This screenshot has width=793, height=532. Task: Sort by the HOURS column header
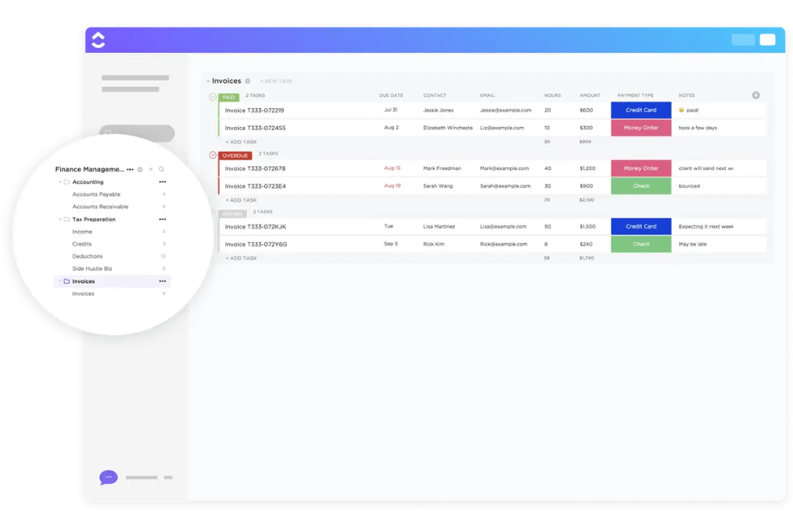pos(553,95)
